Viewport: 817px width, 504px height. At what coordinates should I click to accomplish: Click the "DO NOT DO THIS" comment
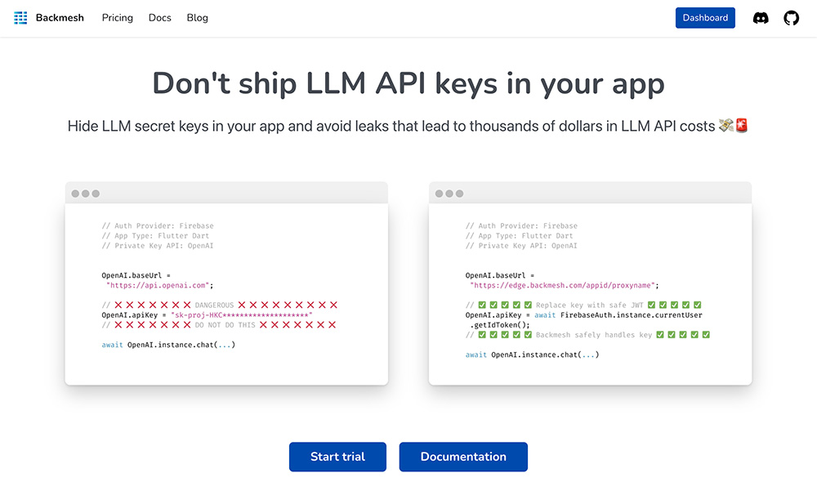[x=225, y=325]
